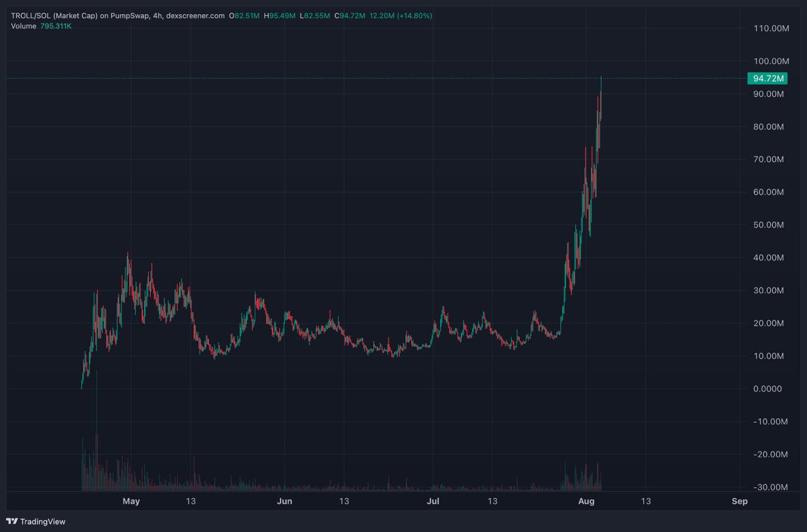
Task: Click the latest candle at the chart peak
Action: (x=601, y=96)
